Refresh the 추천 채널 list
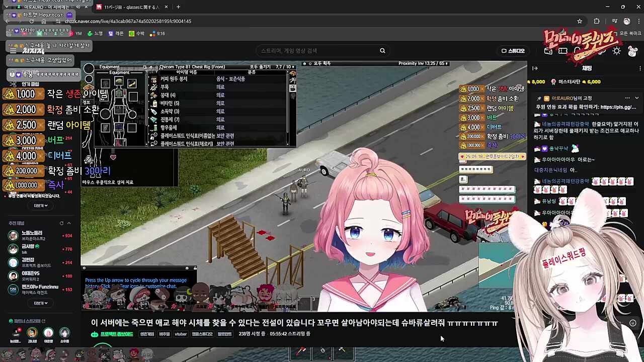The width and height of the screenshot is (644, 362). click(x=61, y=223)
